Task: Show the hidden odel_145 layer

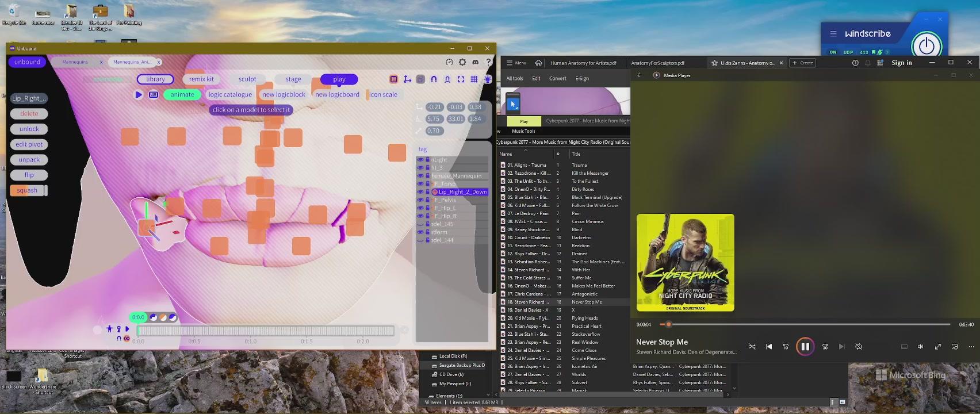Action: pyautogui.click(x=420, y=224)
